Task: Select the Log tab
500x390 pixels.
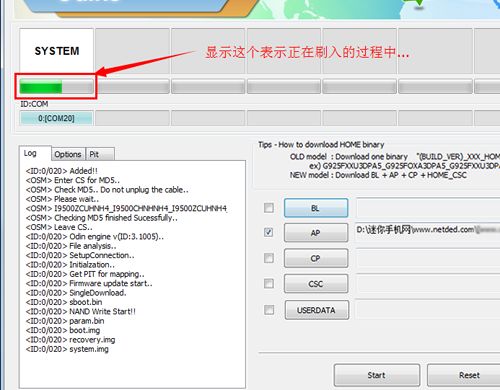Action: tap(35, 153)
